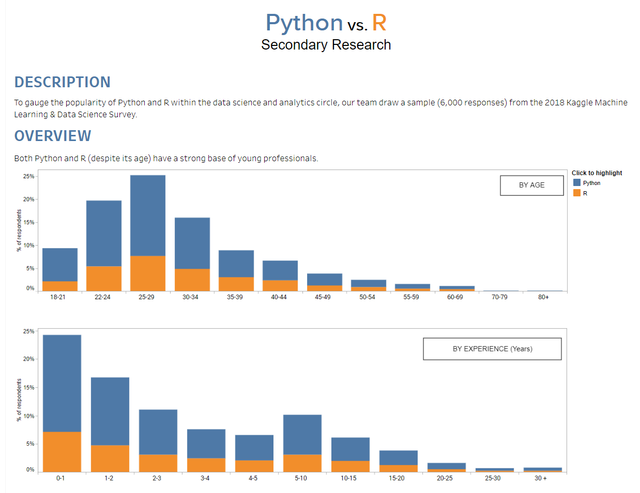Click the orange R in the dashboard title
The image size is (640, 493).
click(x=378, y=22)
